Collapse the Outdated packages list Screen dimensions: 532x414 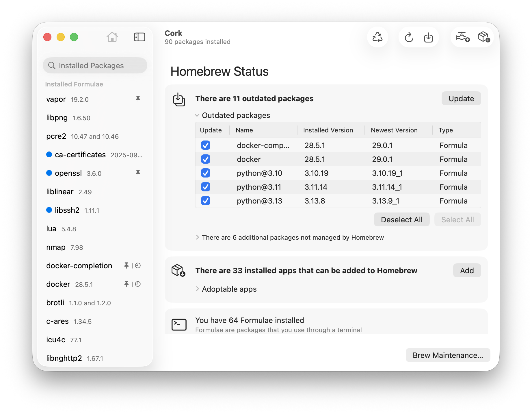(x=197, y=115)
